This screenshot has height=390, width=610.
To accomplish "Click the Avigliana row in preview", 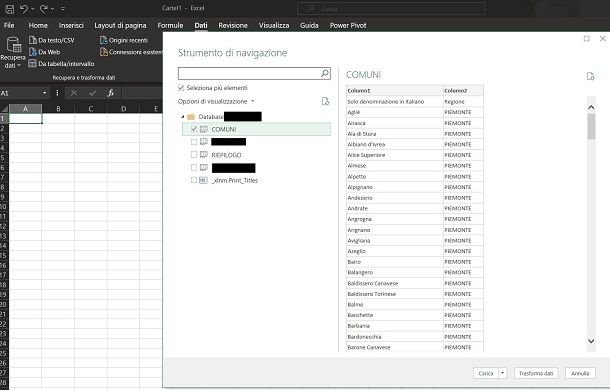I will coord(415,241).
